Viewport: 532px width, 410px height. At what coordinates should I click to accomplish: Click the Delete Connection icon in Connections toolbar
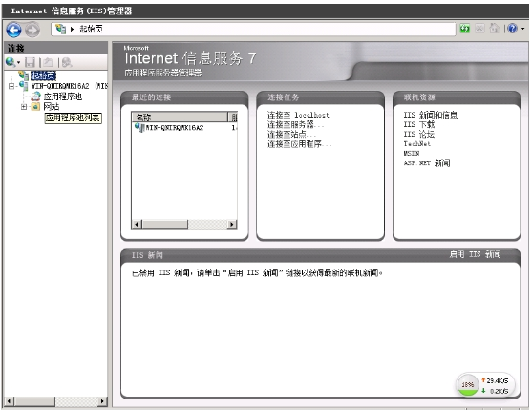[67, 62]
